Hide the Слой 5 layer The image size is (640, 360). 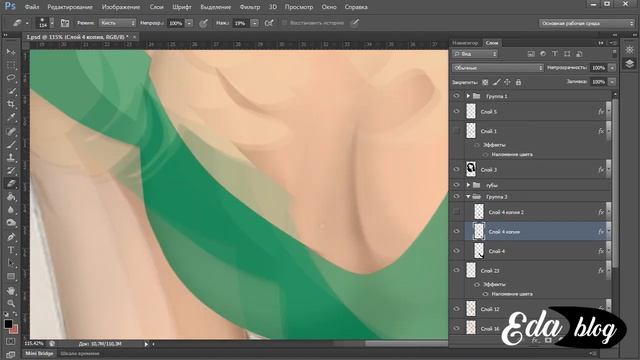tap(456, 111)
